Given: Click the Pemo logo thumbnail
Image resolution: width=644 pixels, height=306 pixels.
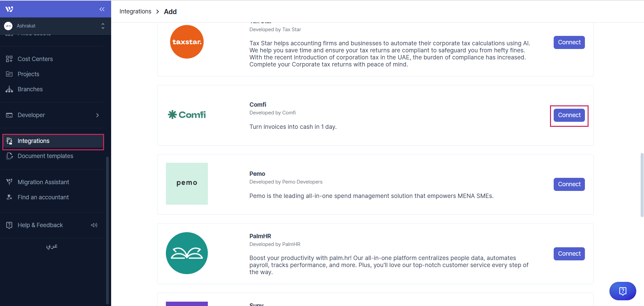Looking at the screenshot, I should [x=187, y=184].
